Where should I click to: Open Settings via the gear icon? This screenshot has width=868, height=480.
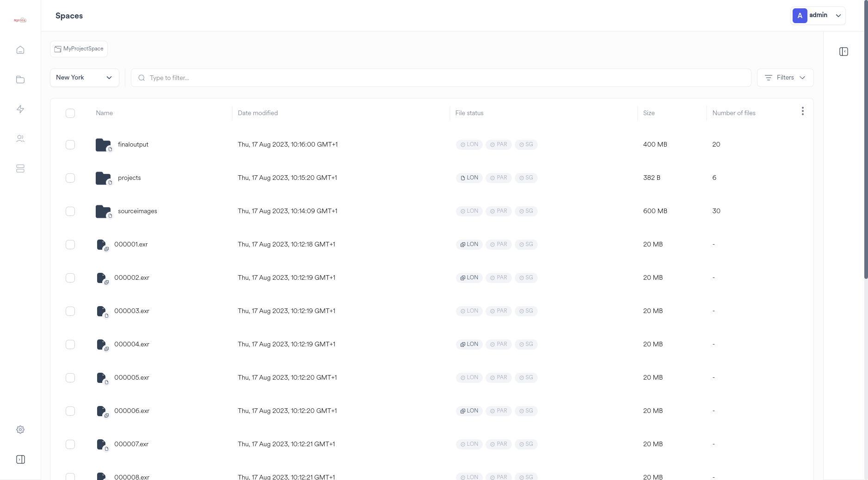20,429
